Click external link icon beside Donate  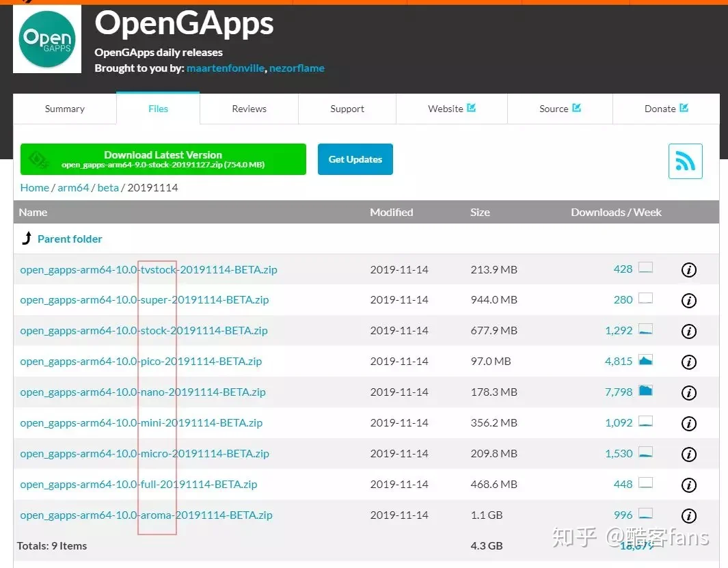click(x=684, y=108)
